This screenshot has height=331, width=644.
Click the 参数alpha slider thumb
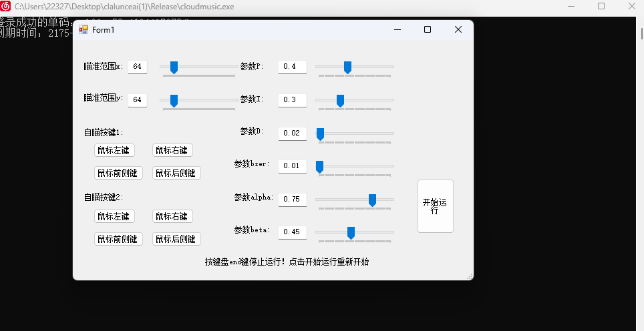click(x=372, y=200)
